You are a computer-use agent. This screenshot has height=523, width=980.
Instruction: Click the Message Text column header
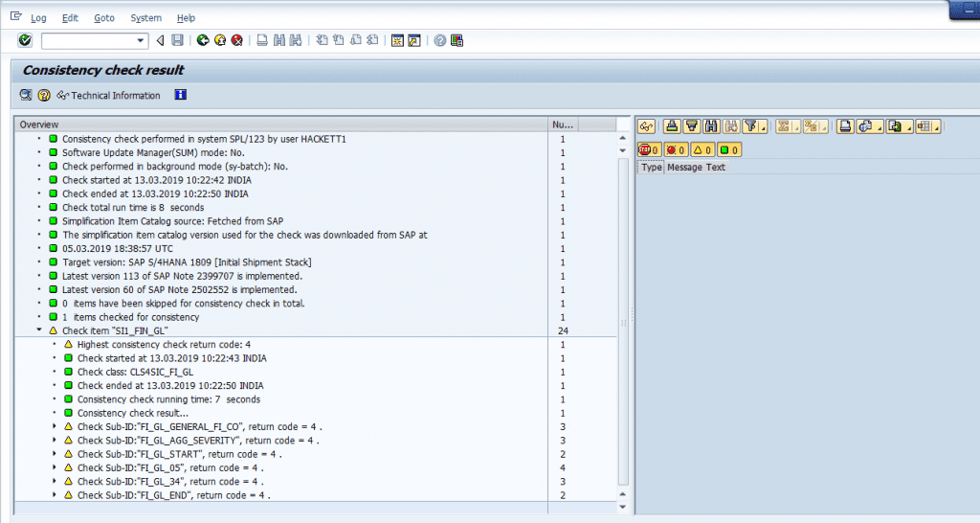pos(696,168)
